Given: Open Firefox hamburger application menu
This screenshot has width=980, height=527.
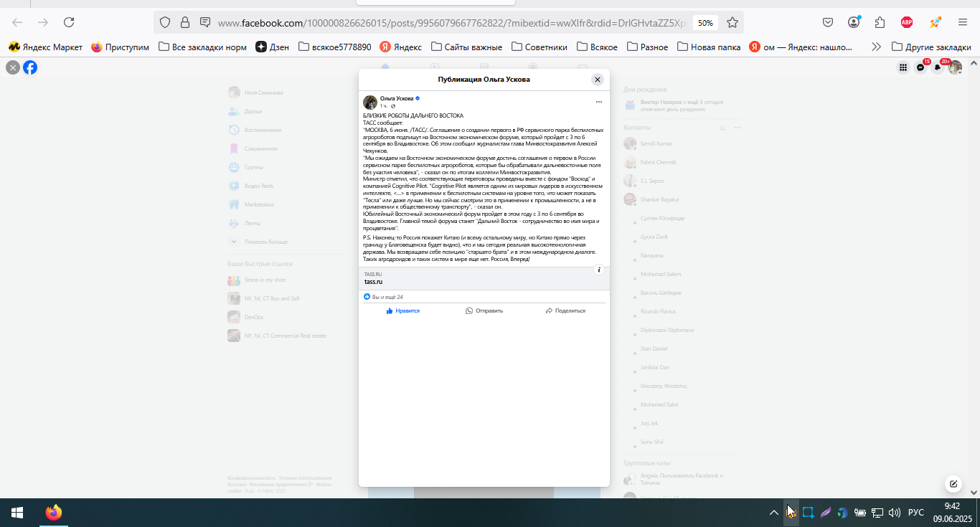Looking at the screenshot, I should pos(963,22).
